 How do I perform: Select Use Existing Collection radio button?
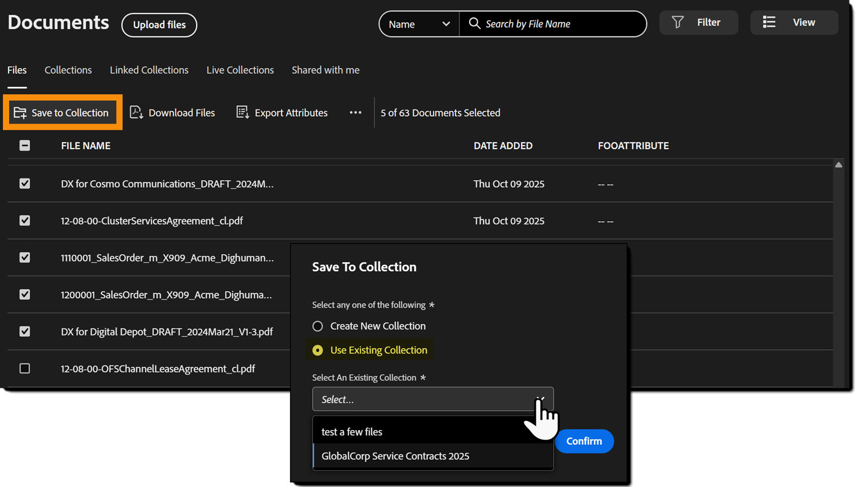pyautogui.click(x=318, y=350)
